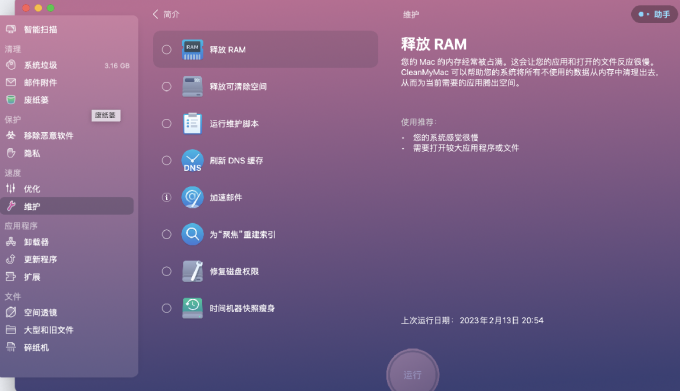Click the 修复磁盘权限 task label
680x391 pixels.
[234, 271]
